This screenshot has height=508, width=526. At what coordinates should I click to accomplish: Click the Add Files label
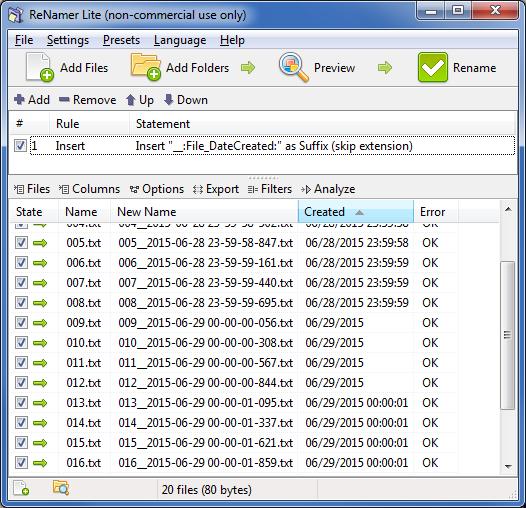pyautogui.click(x=84, y=68)
